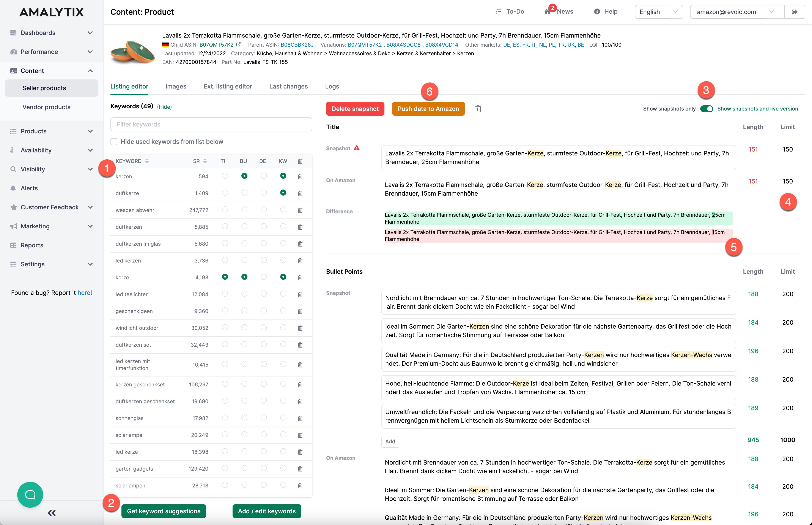This screenshot has width=812, height=525.
Task: Click trash icon for 'duftkerzen set' row
Action: (300, 345)
